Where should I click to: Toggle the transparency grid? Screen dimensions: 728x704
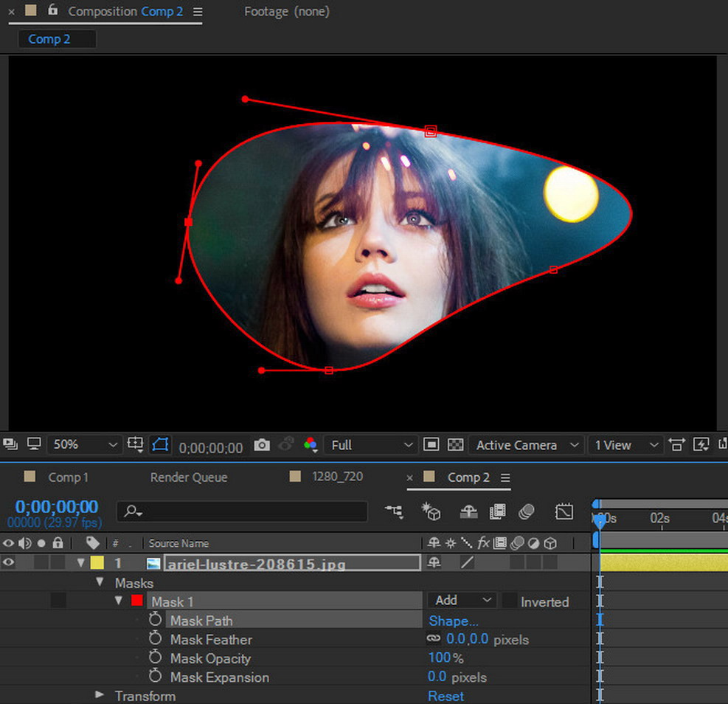(456, 445)
